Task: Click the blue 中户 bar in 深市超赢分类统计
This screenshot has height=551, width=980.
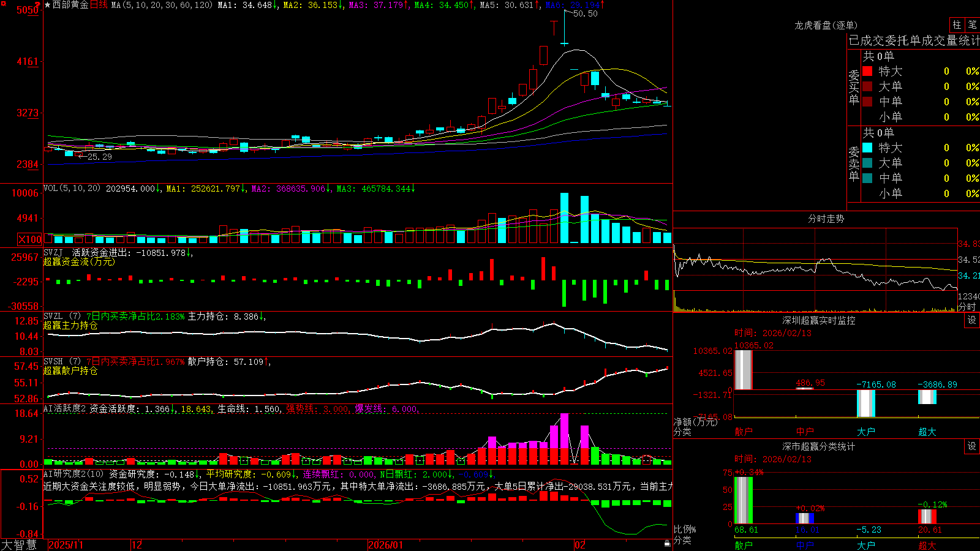Action: point(805,518)
